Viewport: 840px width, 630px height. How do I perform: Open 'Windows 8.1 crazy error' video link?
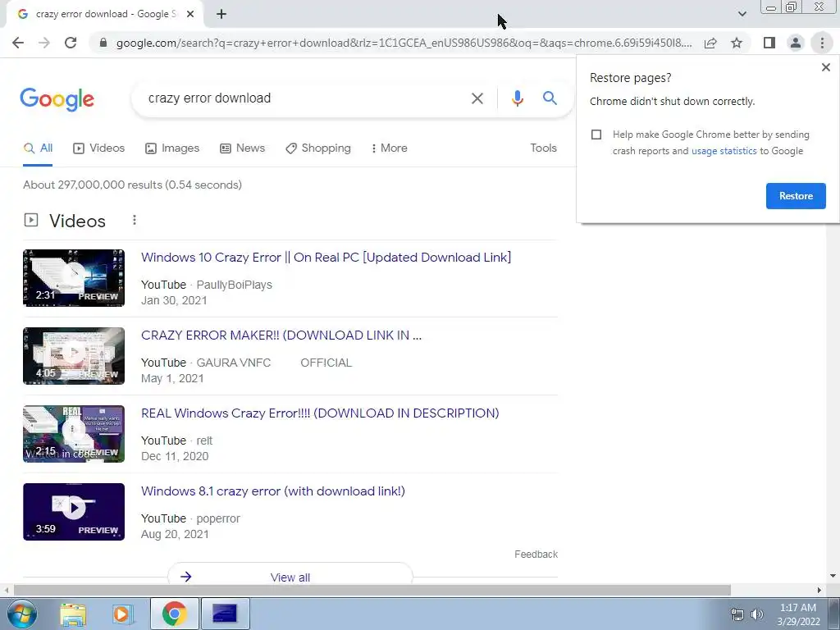[x=272, y=491]
